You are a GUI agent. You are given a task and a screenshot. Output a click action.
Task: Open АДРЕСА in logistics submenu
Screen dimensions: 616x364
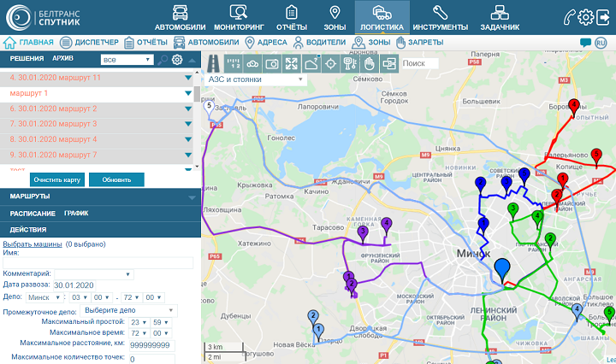(266, 43)
